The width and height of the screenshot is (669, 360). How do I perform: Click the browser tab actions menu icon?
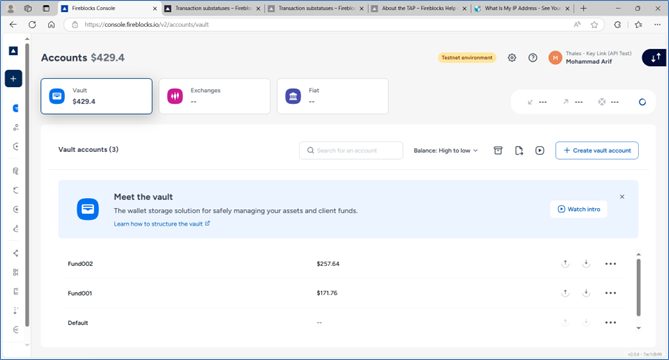pyautogui.click(x=46, y=8)
